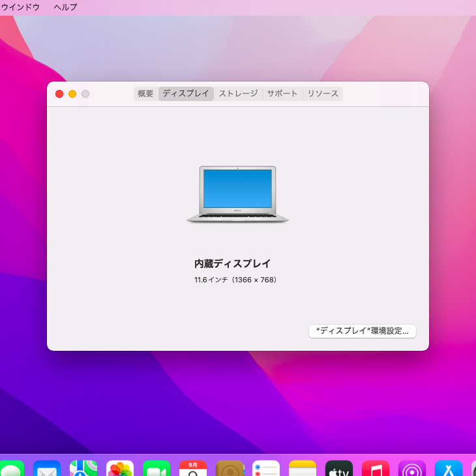
Task: Go to the サポート tab
Action: [282, 93]
